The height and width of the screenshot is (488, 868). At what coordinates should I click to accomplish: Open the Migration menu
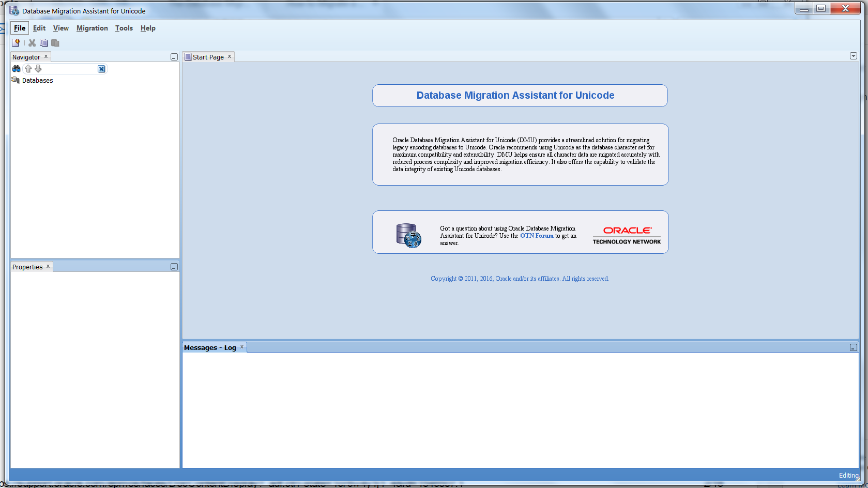[x=92, y=28]
